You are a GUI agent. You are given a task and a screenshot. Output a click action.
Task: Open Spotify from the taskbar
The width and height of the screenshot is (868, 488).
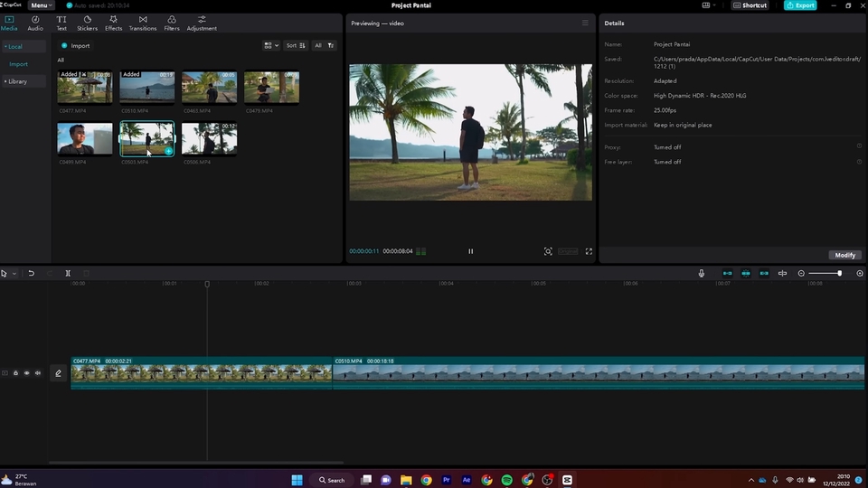pyautogui.click(x=506, y=480)
